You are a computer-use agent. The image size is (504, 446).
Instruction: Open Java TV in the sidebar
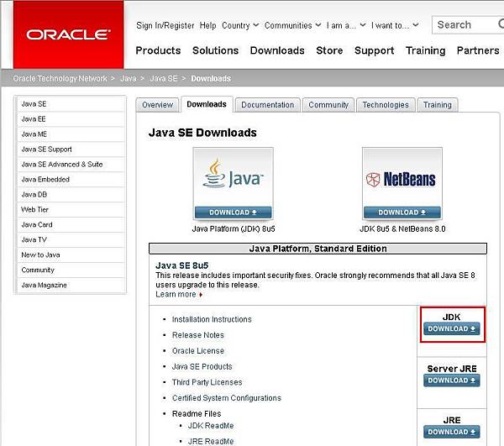coord(71,240)
